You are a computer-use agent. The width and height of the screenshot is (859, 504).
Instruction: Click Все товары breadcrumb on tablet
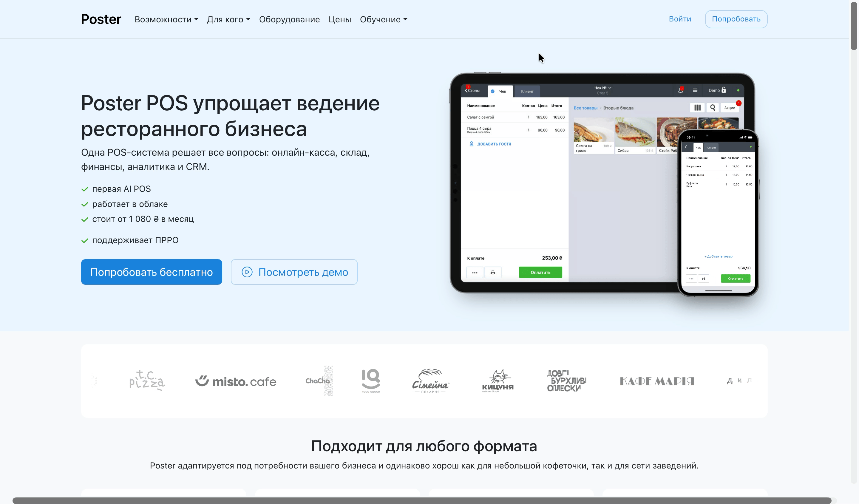point(585,108)
